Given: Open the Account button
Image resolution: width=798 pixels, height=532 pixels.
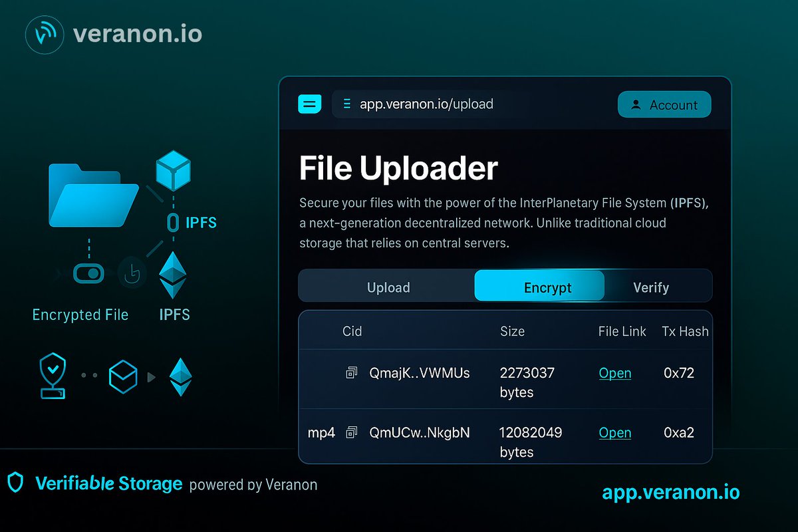Looking at the screenshot, I should pyautogui.click(x=664, y=104).
